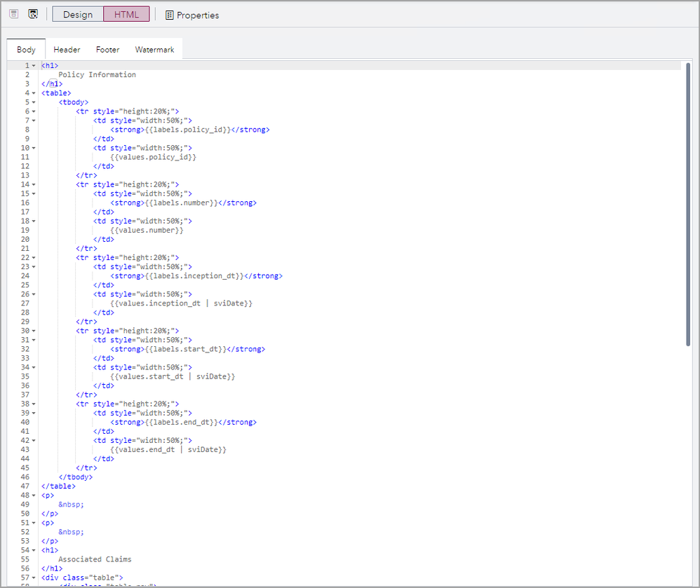Viewport: 700px width, 588px height.
Task: Collapse the table element at line 4
Action: pos(34,93)
